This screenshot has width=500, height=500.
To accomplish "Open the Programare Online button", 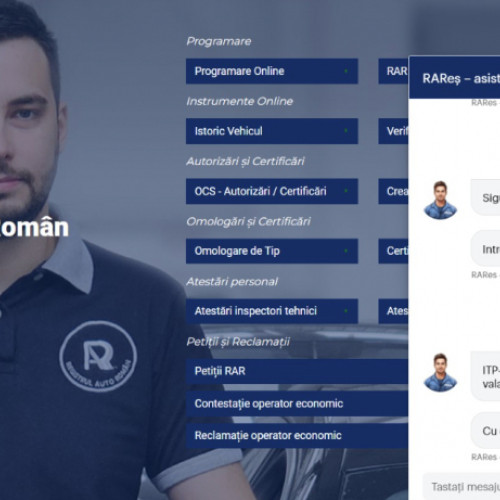I will pos(272,71).
